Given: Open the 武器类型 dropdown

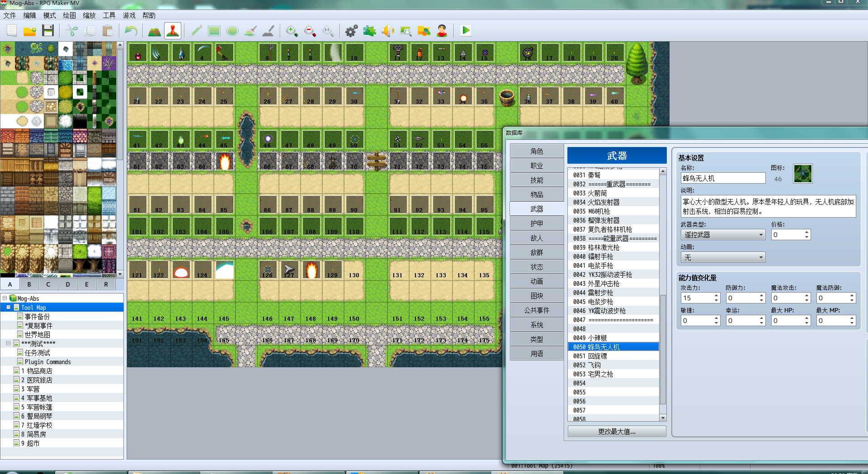Looking at the screenshot, I should [x=723, y=235].
